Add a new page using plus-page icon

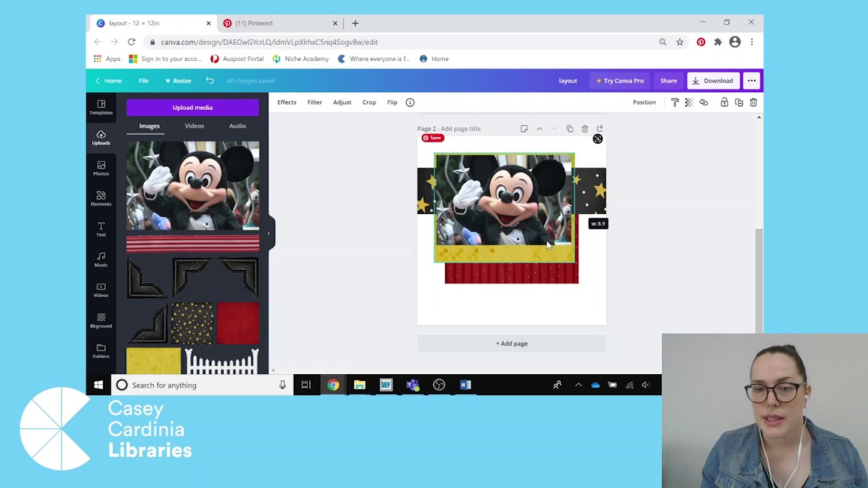(600, 129)
